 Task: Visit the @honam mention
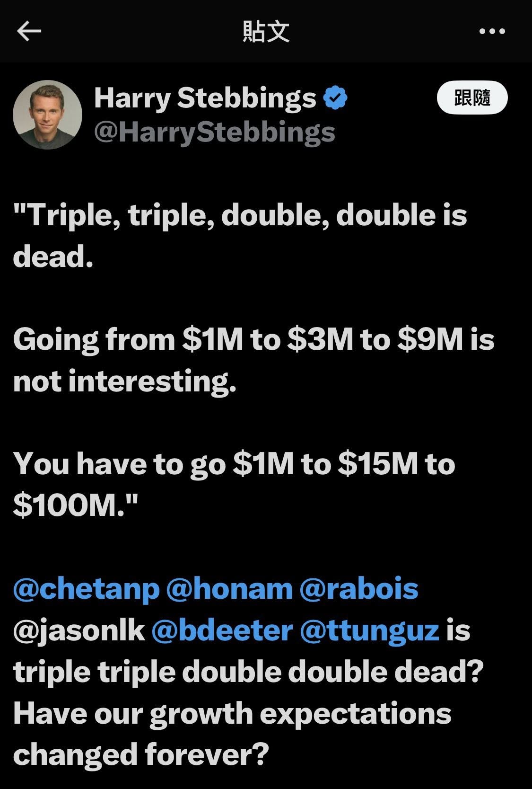click(x=229, y=589)
